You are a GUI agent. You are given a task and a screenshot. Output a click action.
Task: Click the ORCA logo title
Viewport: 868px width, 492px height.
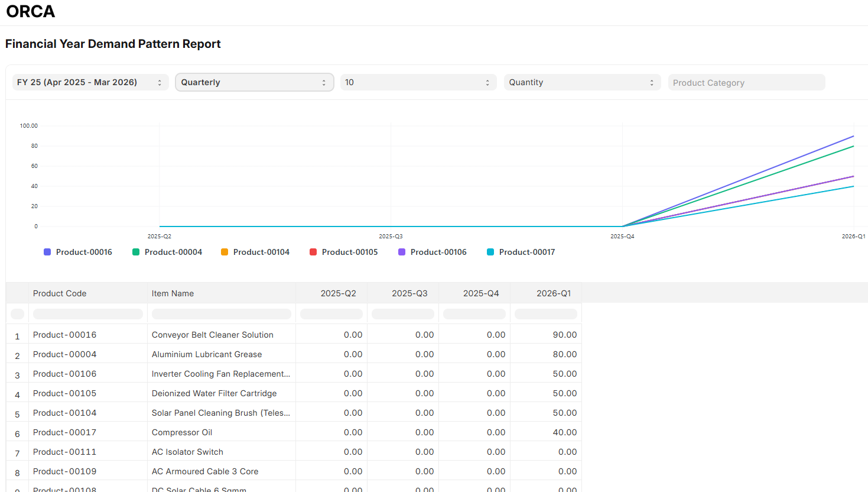pos(31,11)
